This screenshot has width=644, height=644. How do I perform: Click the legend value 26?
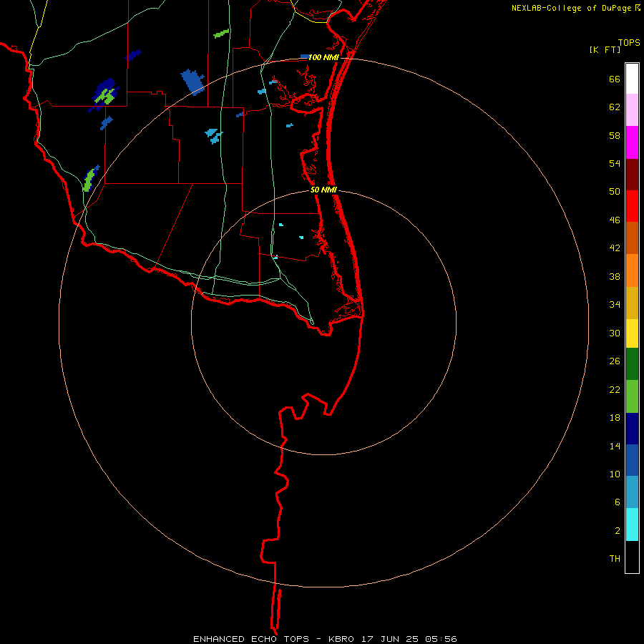pyautogui.click(x=615, y=361)
